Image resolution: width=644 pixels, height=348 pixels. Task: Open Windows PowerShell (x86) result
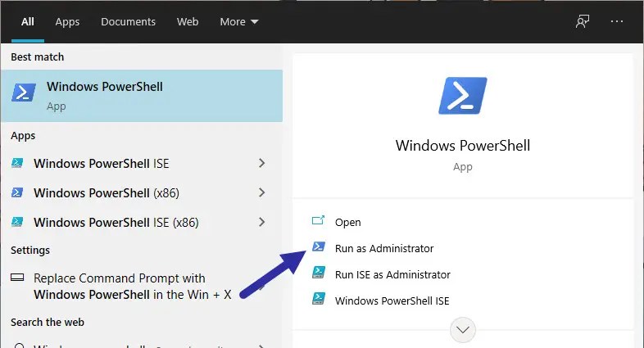tap(142, 193)
